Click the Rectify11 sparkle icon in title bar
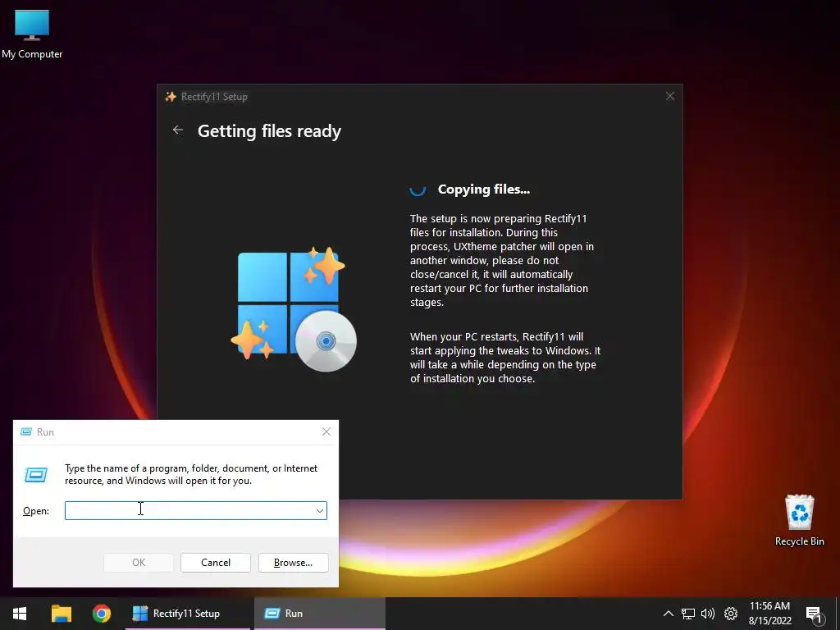This screenshot has width=840, height=630. (x=171, y=97)
